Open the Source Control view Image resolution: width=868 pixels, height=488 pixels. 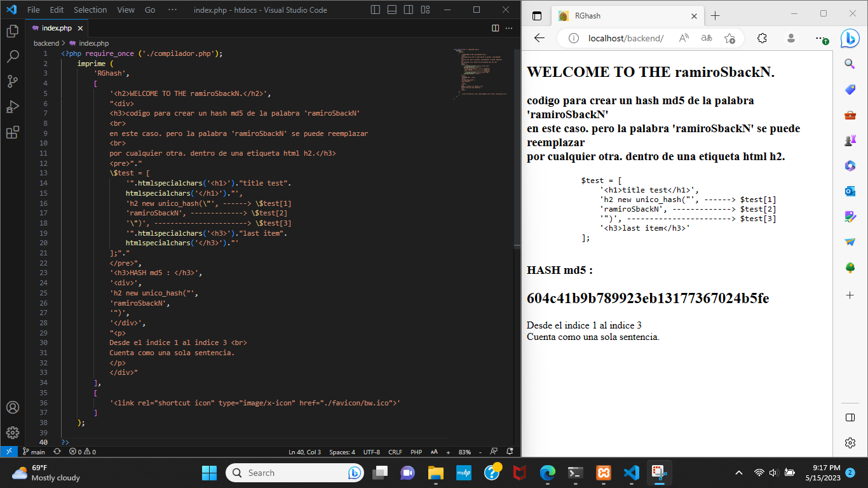click(12, 81)
